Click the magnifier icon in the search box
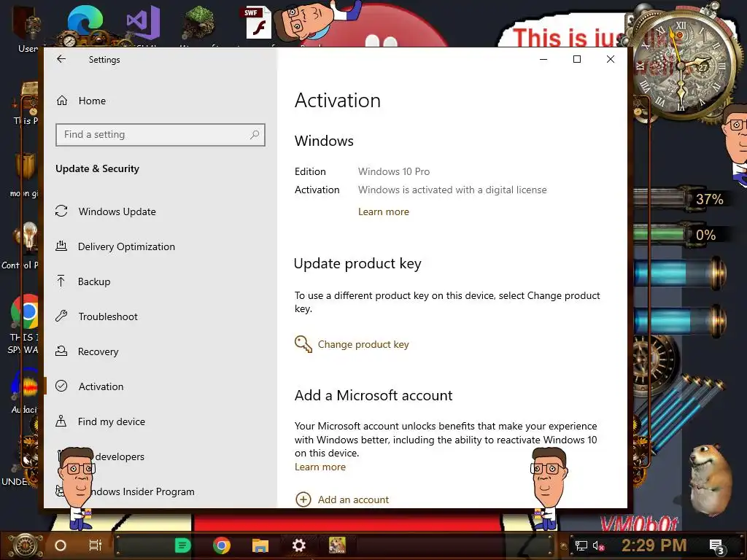Image resolution: width=747 pixels, height=560 pixels. (x=255, y=135)
